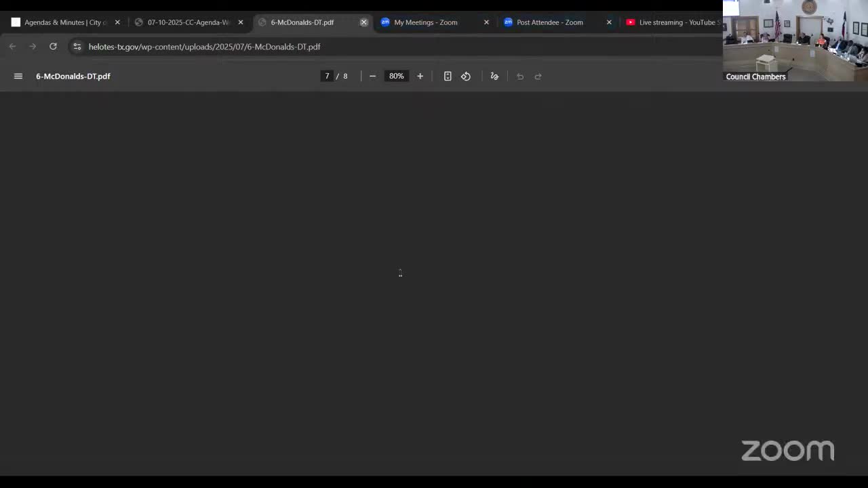This screenshot has height=488, width=868.
Task: Close the Post Attendee - Zoom tab
Action: (609, 22)
